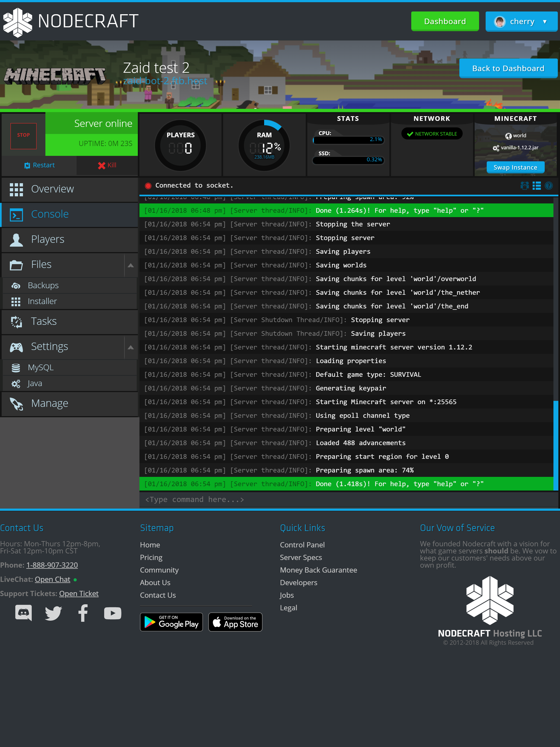
Task: Open the Discord icon in footer
Action: (x=23, y=612)
